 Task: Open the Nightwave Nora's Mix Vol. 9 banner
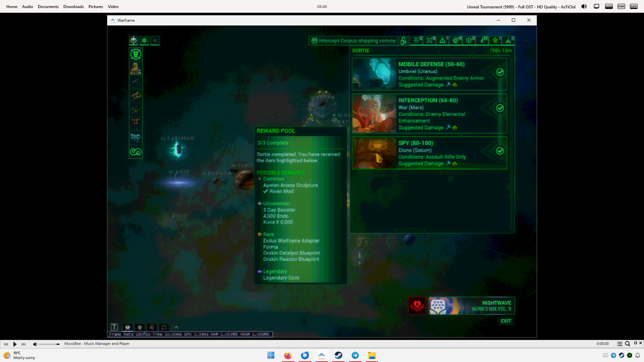(x=472, y=306)
